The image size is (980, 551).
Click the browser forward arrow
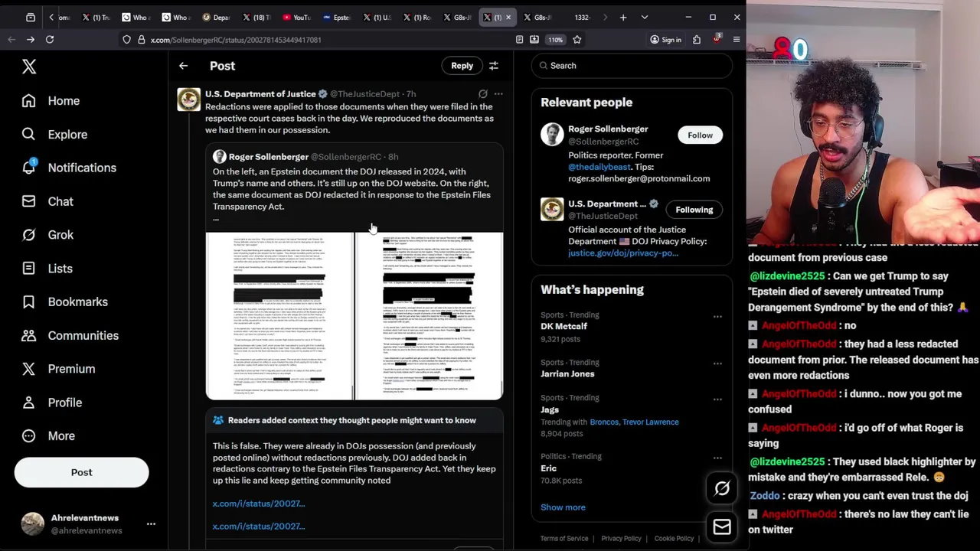click(x=31, y=40)
